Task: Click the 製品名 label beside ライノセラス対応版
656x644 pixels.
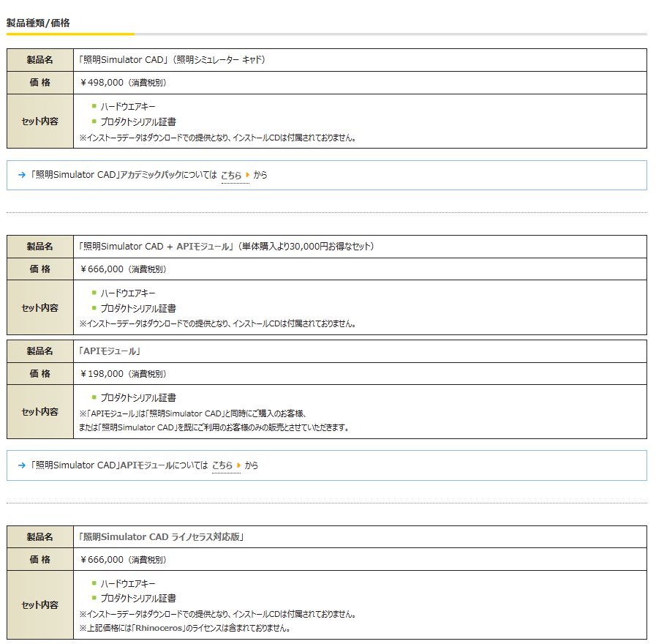Action: pos(40,537)
